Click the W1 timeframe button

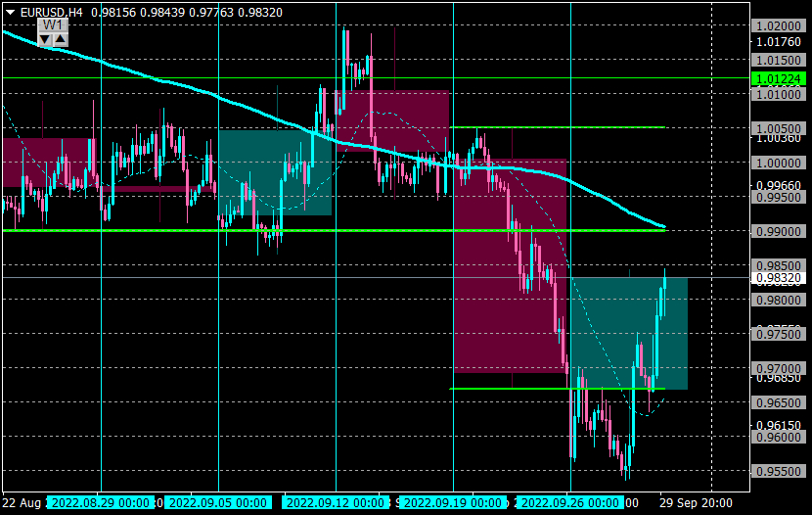53,24
